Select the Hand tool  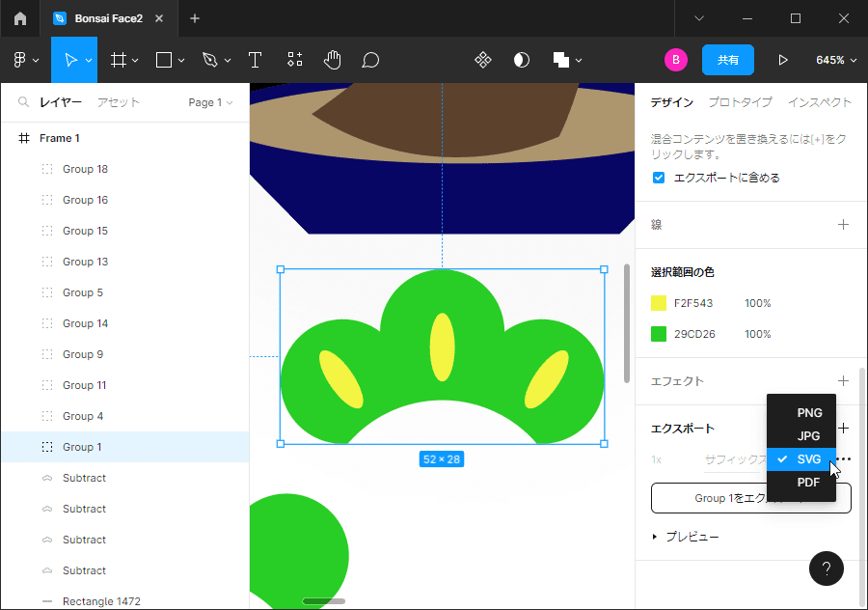(x=332, y=60)
